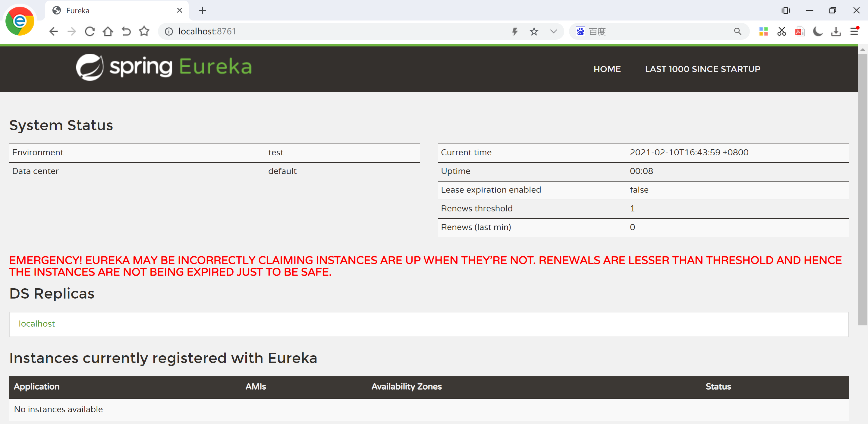Open LAST 1000 SINCE STARTUP link
Screen dimensions: 868x424
click(x=703, y=69)
